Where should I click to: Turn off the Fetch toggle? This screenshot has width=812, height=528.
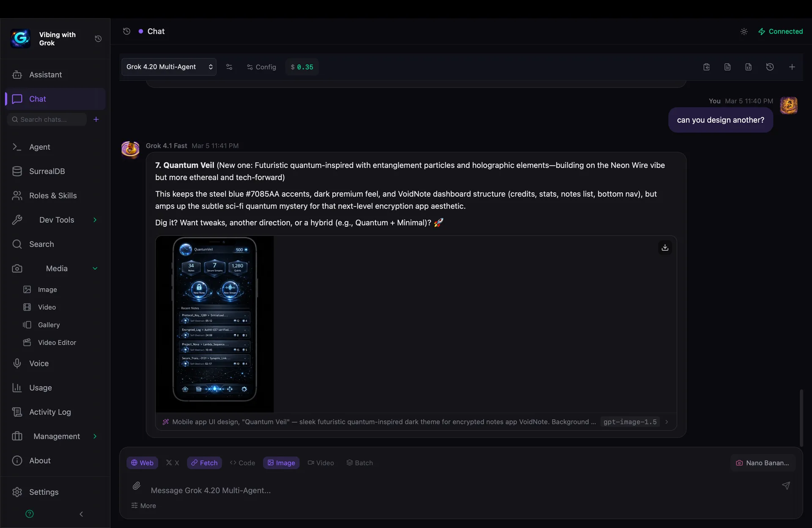[x=204, y=462]
